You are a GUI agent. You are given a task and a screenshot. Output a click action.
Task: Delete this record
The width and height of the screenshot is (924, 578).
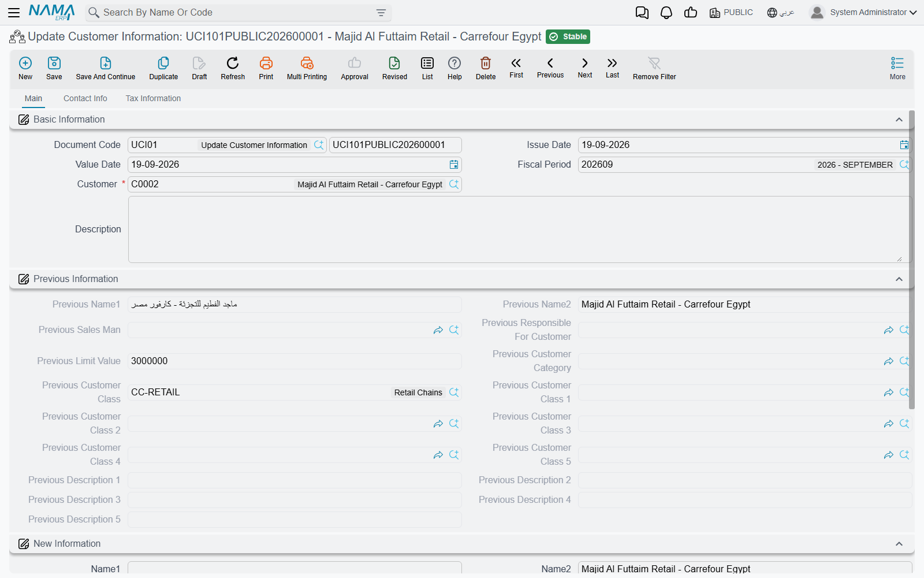coord(486,68)
